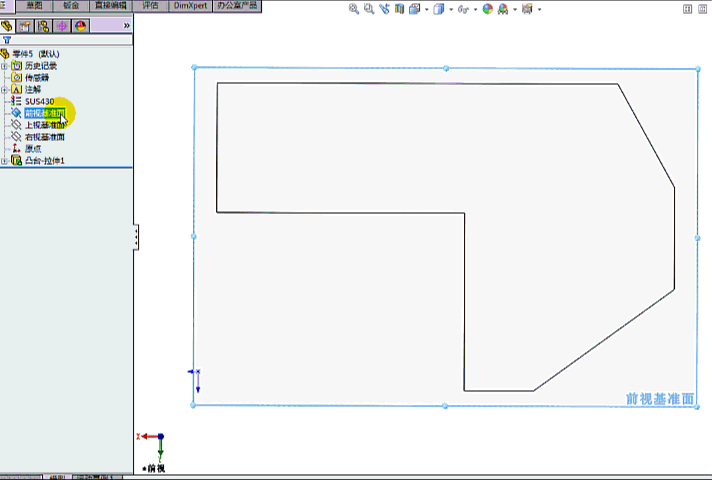This screenshot has height=480, width=712.
Task: Select 上视基准面 top plane
Action: (x=44, y=125)
